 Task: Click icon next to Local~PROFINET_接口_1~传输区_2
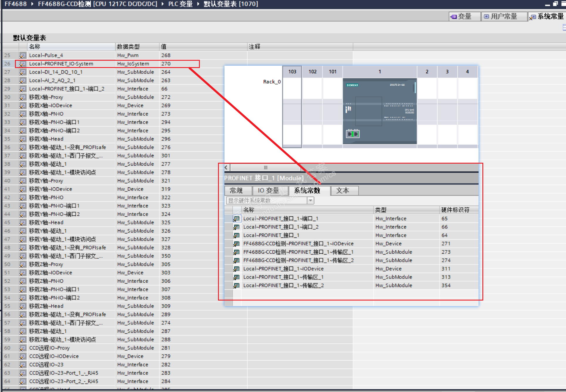236,286
